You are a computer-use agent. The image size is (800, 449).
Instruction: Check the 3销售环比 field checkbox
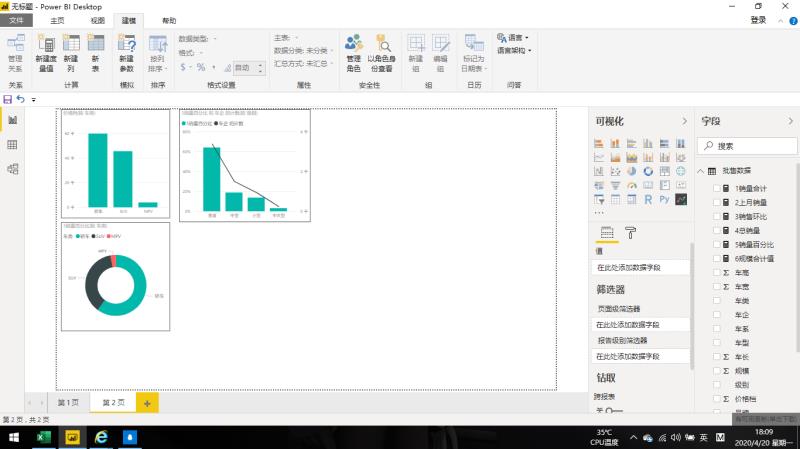point(717,216)
